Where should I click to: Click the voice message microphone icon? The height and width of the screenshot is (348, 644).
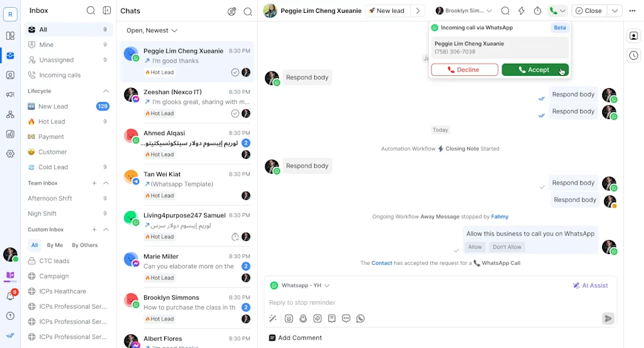[x=303, y=318]
